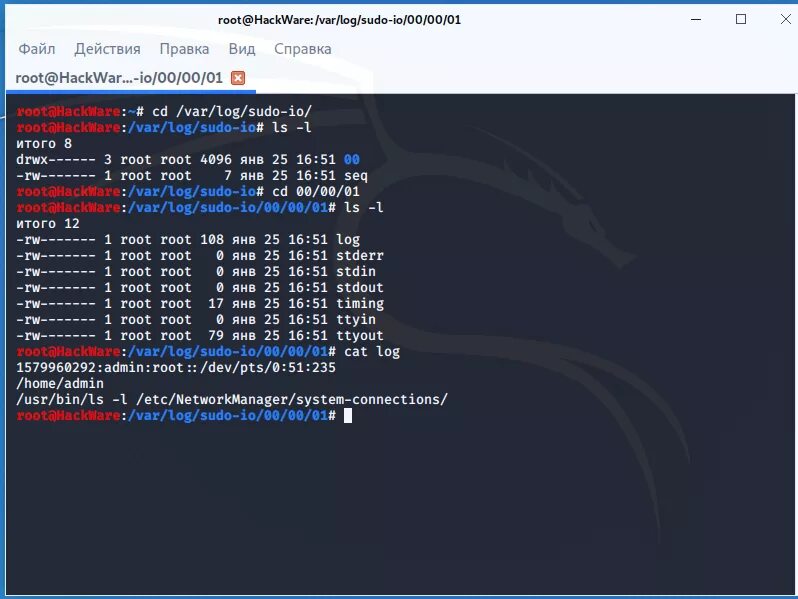Click the ttyin file name
Viewport: 798px width, 599px height.
point(356,320)
